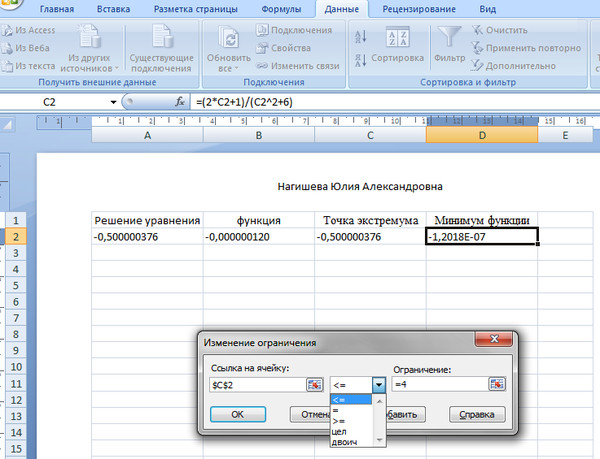This screenshot has height=459, width=600.
Task: Switch to the Формулы tab
Action: 281,9
